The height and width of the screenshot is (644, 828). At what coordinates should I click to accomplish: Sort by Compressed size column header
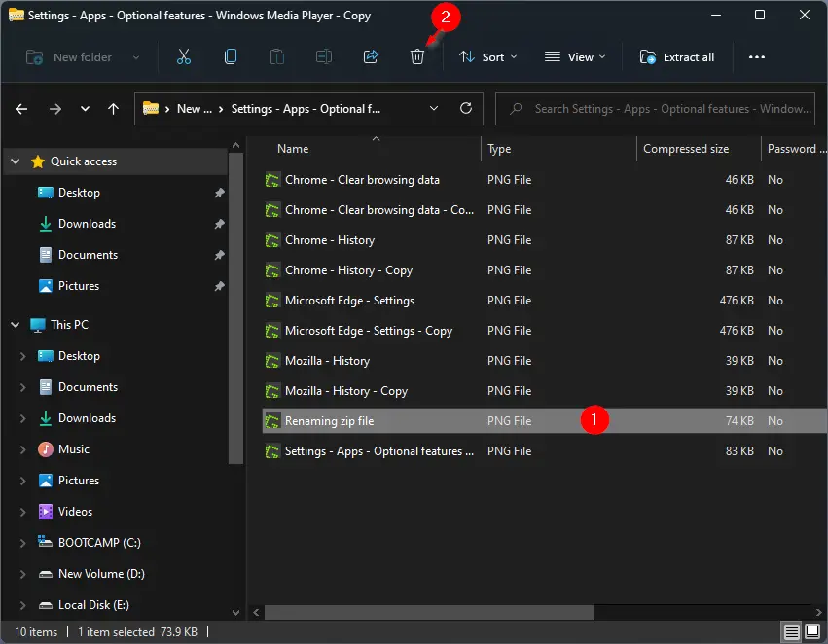click(x=685, y=149)
